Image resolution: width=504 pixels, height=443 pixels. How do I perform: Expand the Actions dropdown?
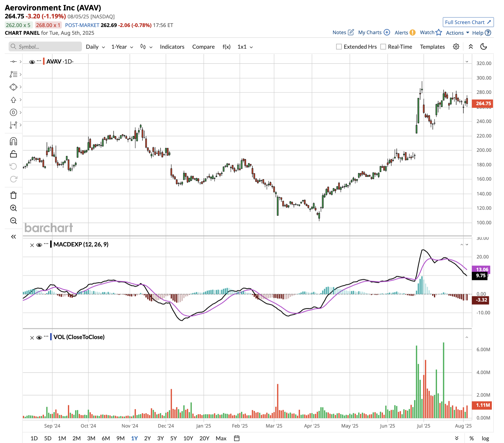click(x=457, y=33)
